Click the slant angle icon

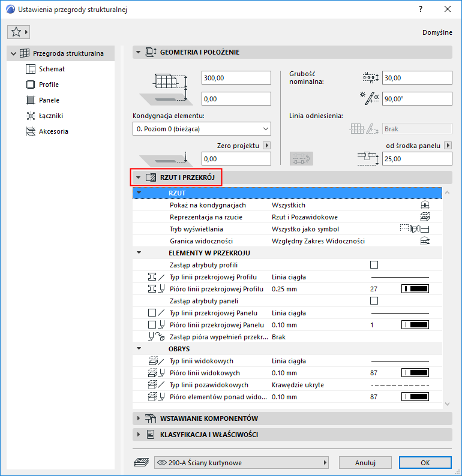click(370, 99)
